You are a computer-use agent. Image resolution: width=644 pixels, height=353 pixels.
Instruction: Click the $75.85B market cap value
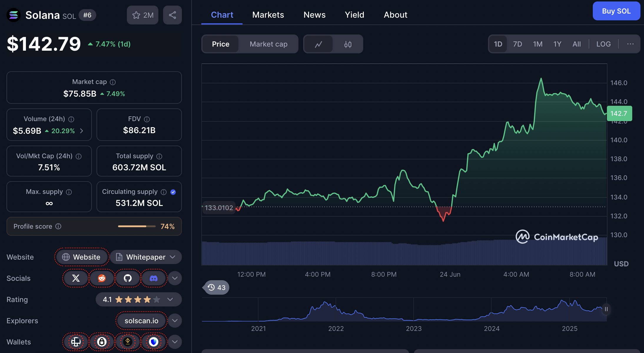coord(80,94)
